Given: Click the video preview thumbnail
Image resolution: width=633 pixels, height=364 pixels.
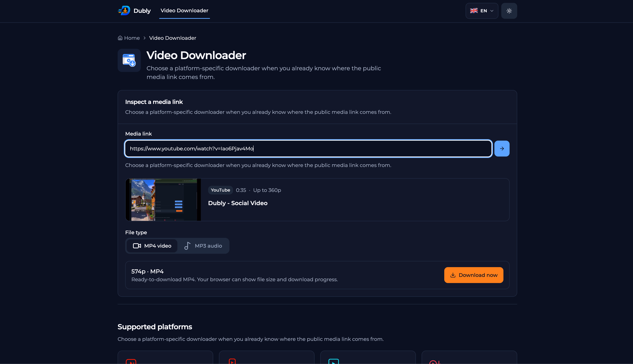Looking at the screenshot, I should 163,200.
